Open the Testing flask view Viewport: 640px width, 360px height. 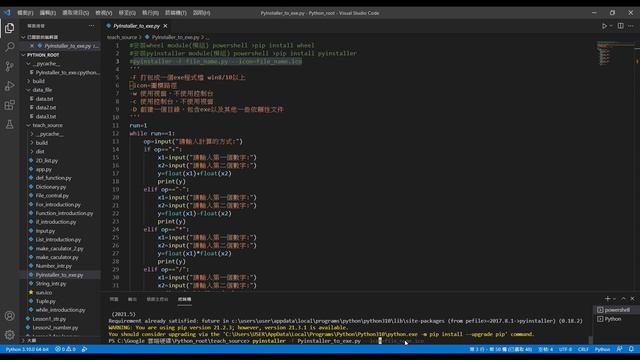point(9,124)
